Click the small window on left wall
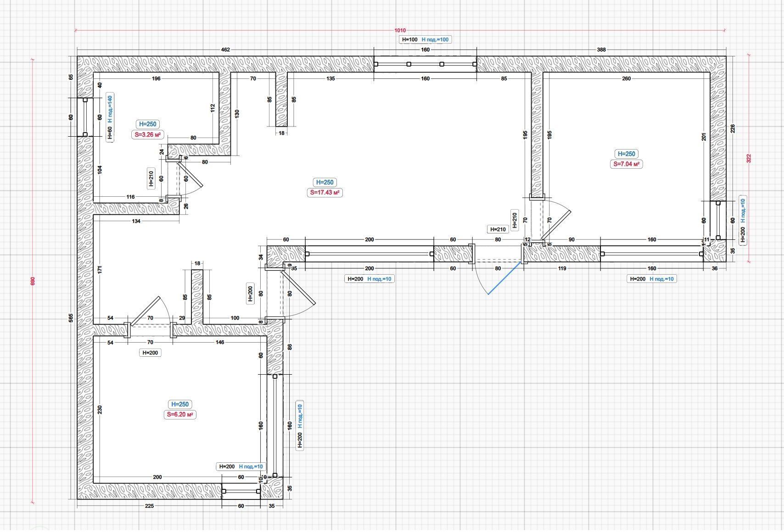784x532 pixels. click(x=85, y=117)
